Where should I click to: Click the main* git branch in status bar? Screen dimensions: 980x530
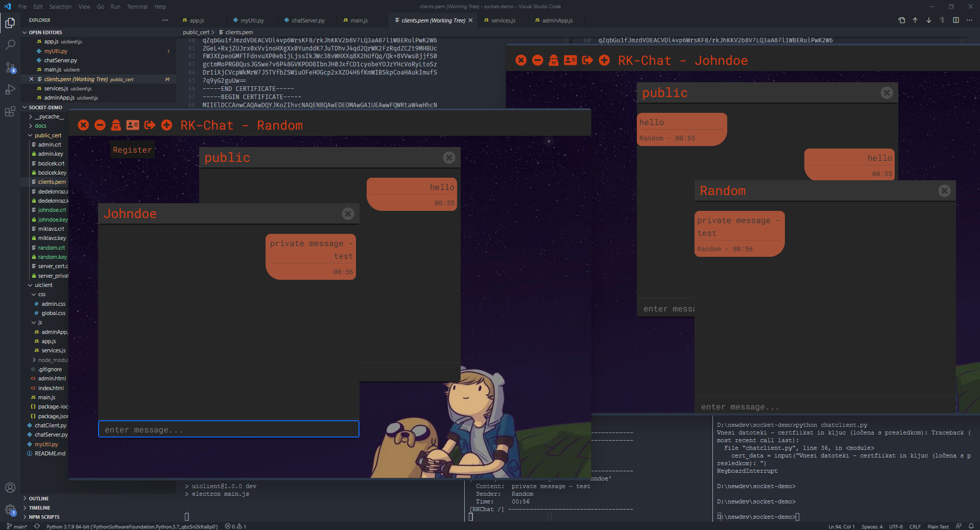coord(17,526)
